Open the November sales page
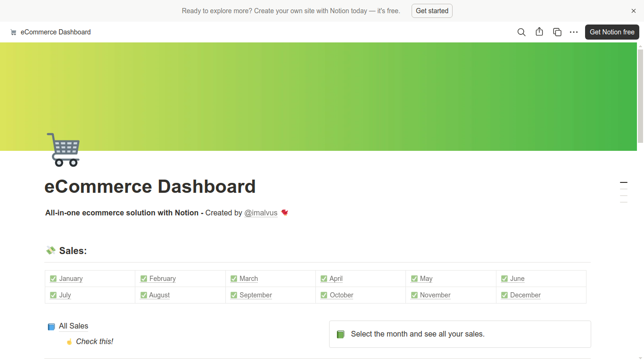 point(435,295)
